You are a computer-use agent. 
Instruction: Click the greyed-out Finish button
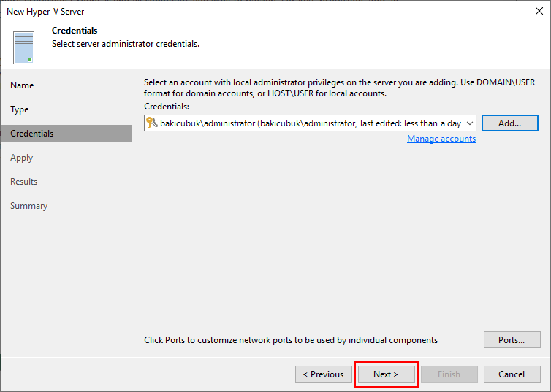(449, 374)
